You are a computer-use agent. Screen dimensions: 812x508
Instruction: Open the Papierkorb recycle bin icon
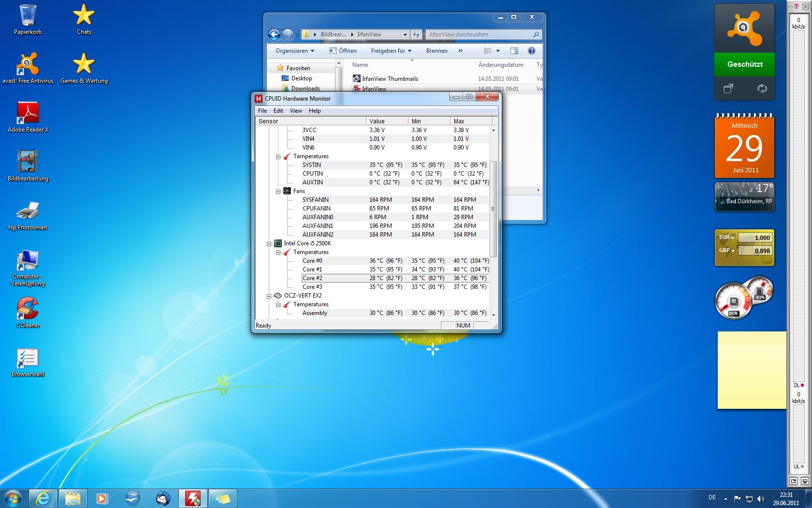[28, 19]
